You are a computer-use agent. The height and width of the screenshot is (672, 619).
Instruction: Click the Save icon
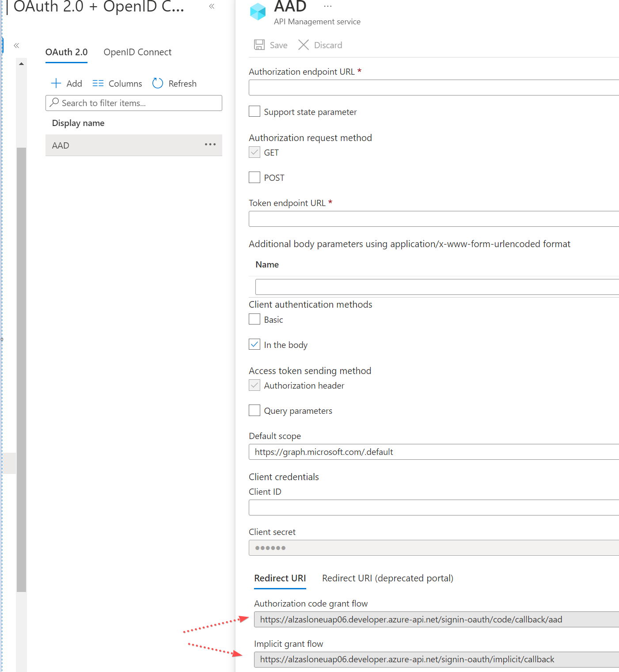259,45
